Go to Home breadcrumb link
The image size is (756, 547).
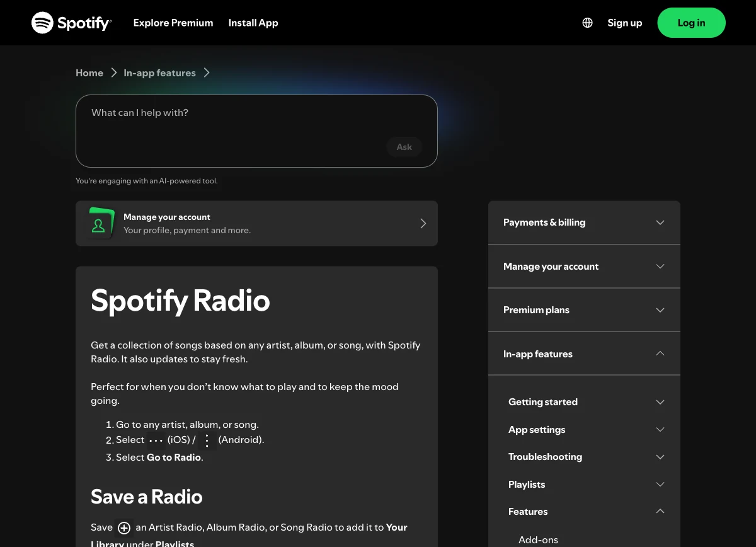89,73
